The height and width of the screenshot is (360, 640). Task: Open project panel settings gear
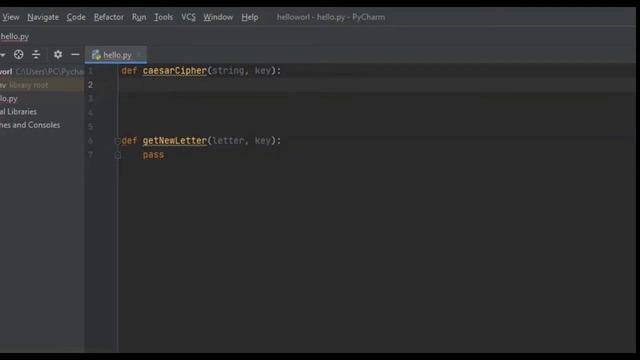[58, 54]
